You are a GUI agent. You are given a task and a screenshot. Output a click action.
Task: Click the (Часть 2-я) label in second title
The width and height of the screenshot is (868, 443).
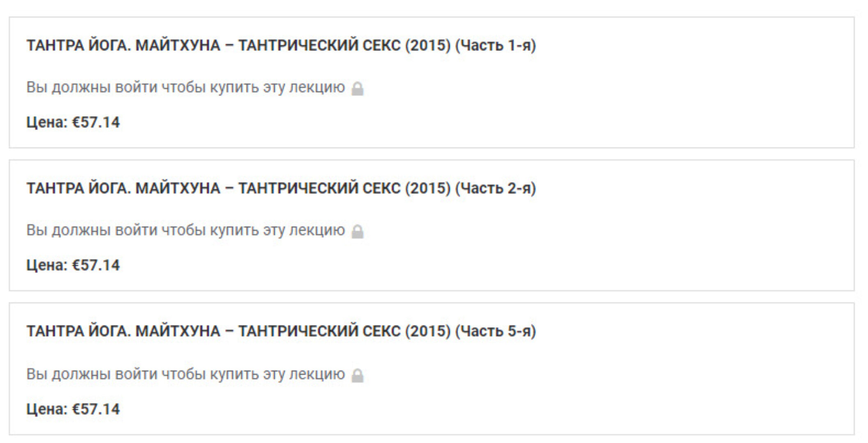pos(496,188)
